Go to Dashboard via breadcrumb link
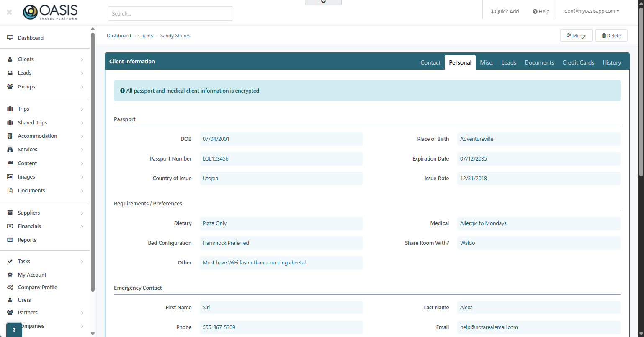Image resolution: width=644 pixels, height=337 pixels. click(x=119, y=36)
